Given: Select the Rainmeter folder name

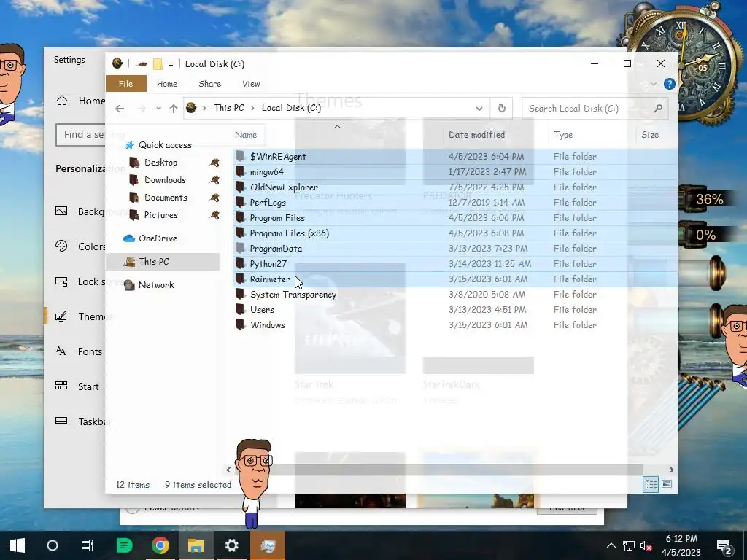Looking at the screenshot, I should pyautogui.click(x=270, y=279).
